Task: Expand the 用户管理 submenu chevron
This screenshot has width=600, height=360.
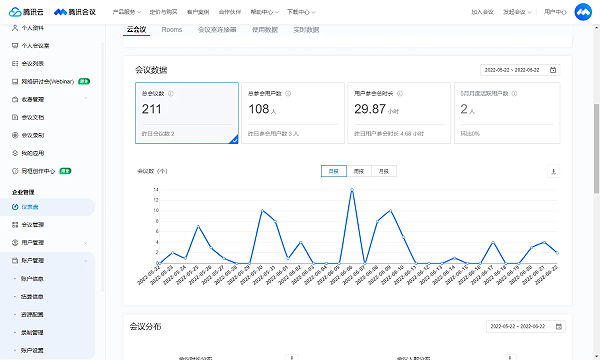Action: coord(85,243)
